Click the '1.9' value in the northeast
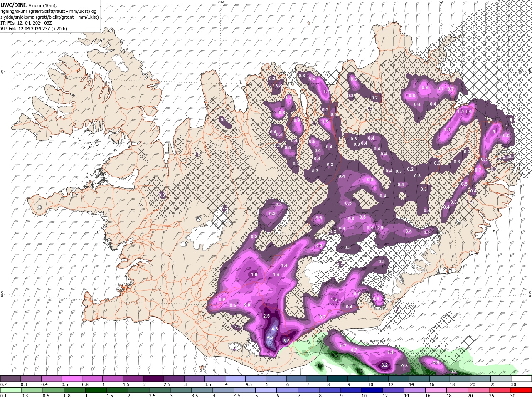The image size is (532, 399). (468, 112)
